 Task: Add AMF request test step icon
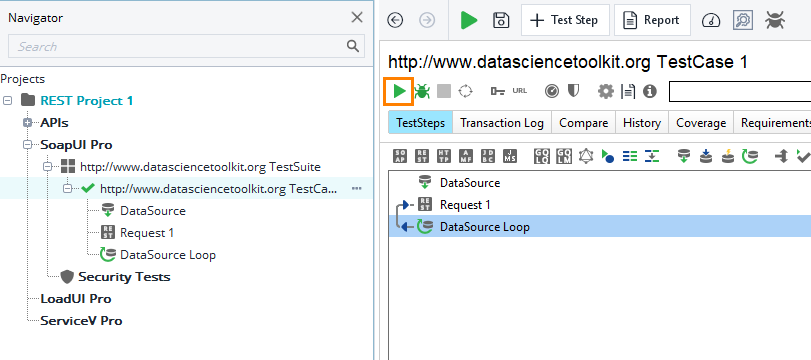tap(466, 156)
